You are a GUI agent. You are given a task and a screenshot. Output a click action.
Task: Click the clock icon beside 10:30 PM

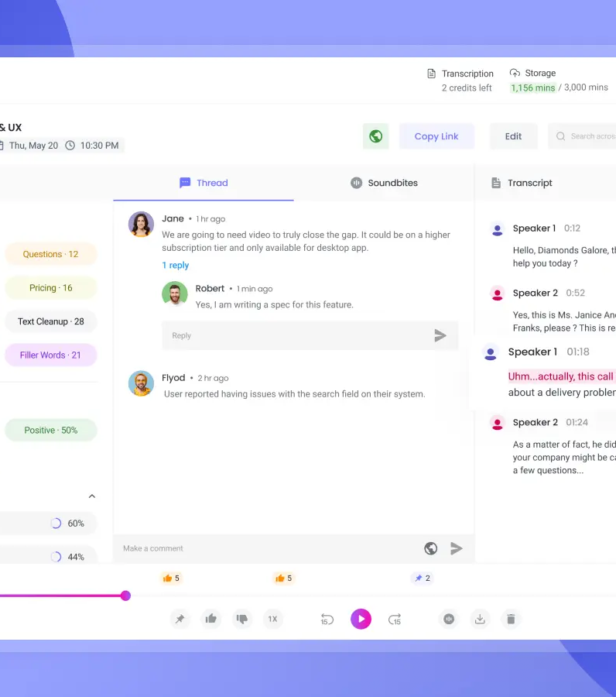[x=70, y=146]
